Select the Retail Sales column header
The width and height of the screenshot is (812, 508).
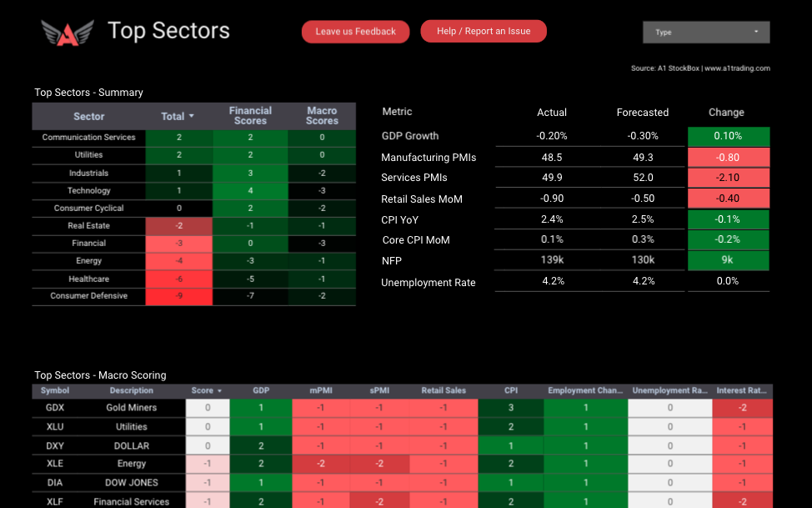coord(443,390)
